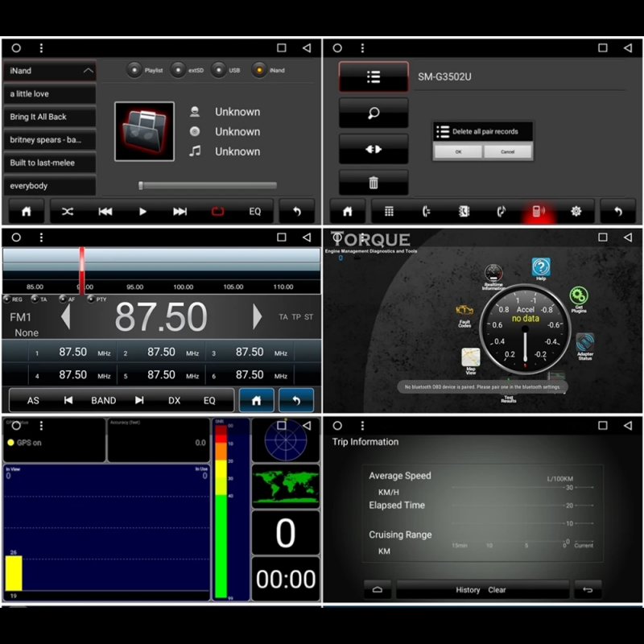
Task: Select the track "Bring It All Back"
Action: (x=49, y=117)
